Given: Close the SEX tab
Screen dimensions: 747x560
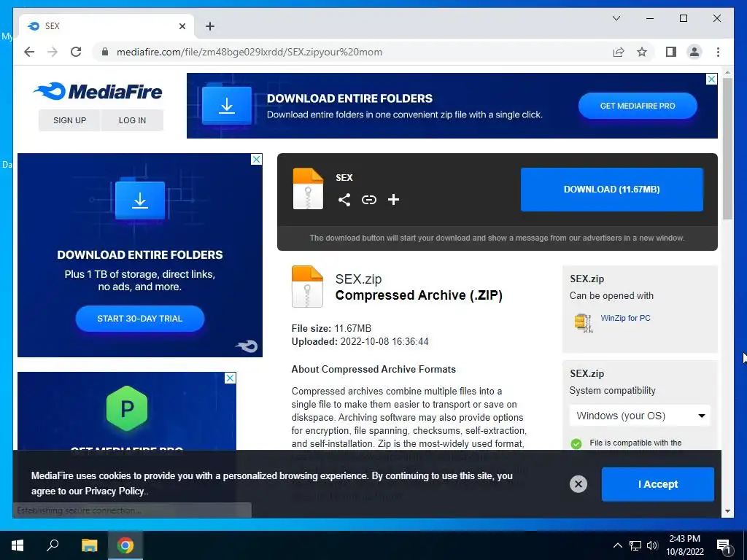Looking at the screenshot, I should click(x=182, y=26).
